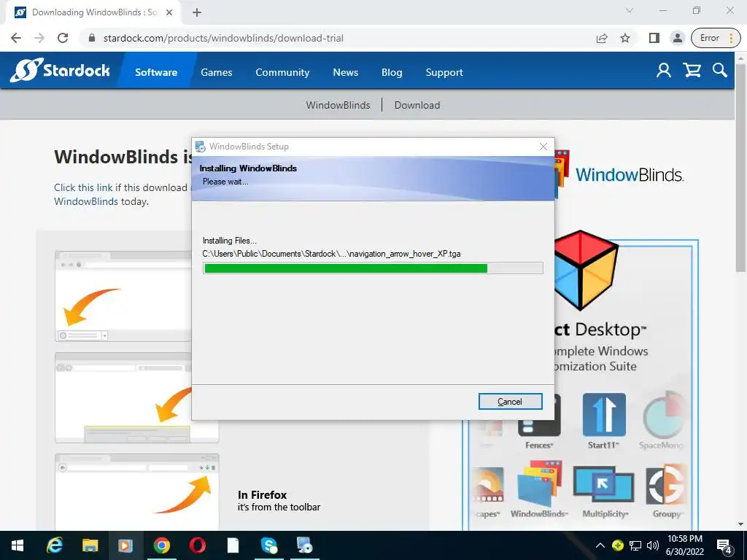Open the Games nav menu
The height and width of the screenshot is (560, 747).
click(x=216, y=72)
